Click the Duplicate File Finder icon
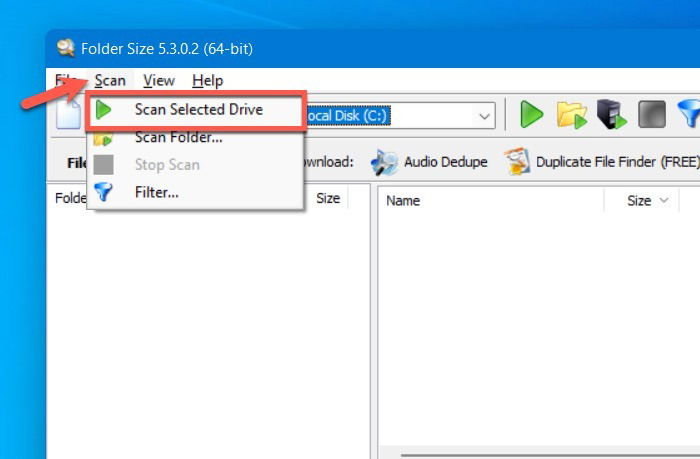 (x=517, y=161)
